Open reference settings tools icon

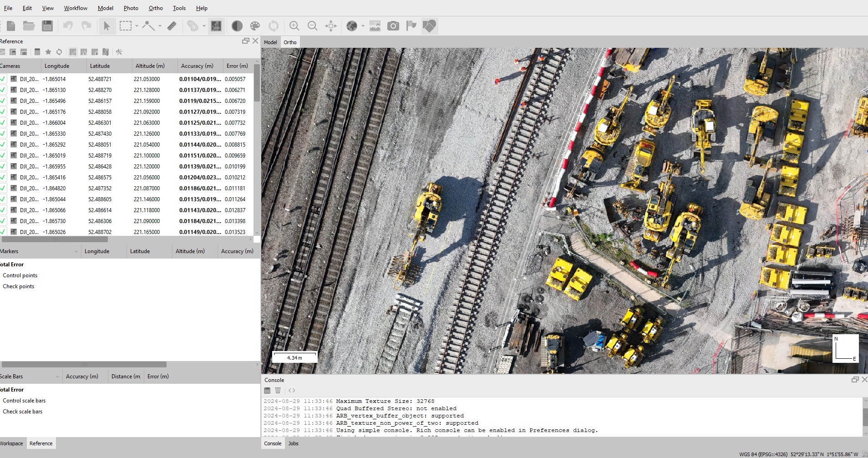[119, 52]
